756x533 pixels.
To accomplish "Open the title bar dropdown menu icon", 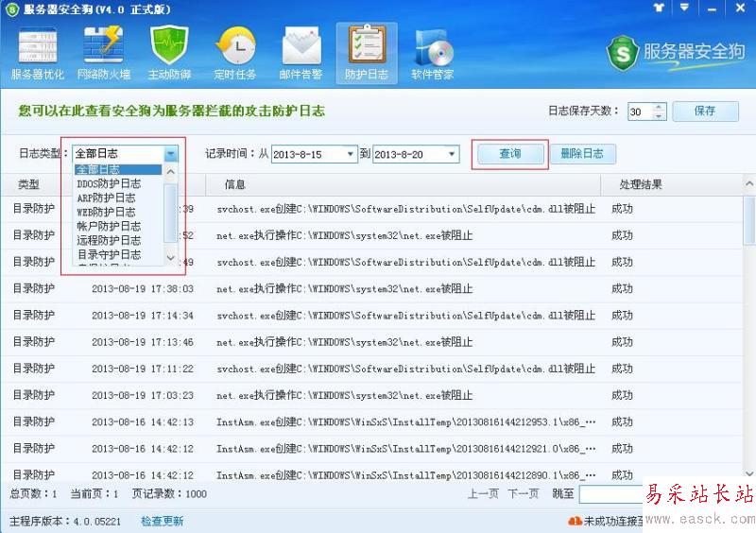I will tap(684, 8).
